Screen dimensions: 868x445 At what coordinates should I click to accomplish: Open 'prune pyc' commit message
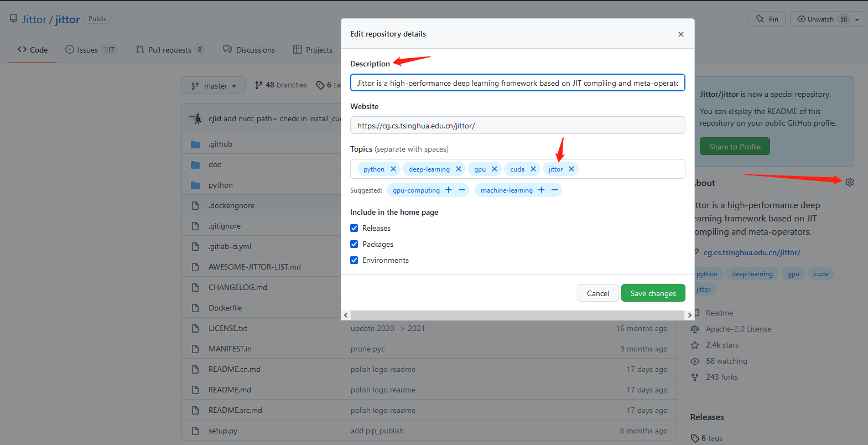pos(367,349)
